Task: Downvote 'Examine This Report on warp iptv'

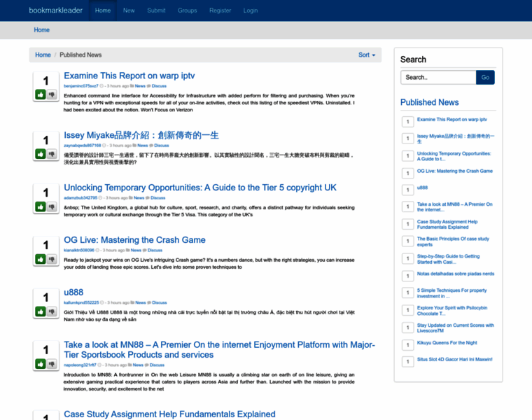Action: point(52,94)
